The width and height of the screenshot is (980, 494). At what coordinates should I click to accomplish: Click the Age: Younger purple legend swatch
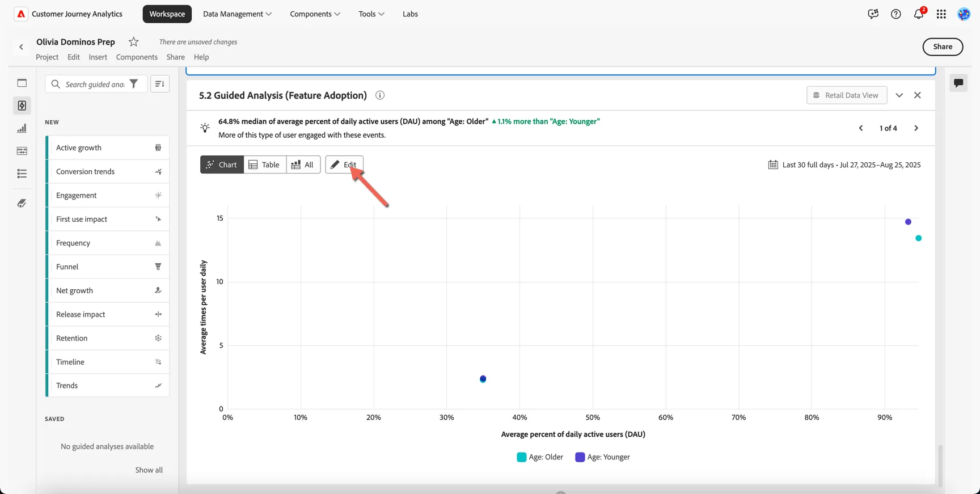pos(580,457)
